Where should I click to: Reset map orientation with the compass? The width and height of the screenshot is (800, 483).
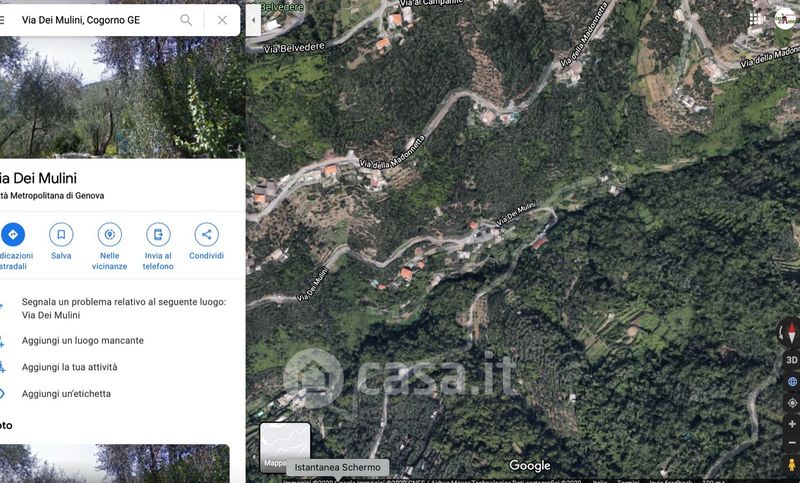790,333
